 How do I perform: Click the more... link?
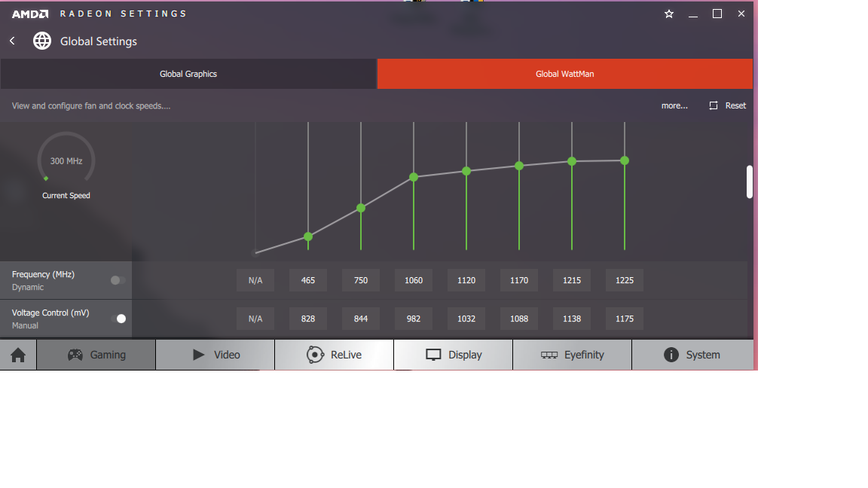click(674, 105)
